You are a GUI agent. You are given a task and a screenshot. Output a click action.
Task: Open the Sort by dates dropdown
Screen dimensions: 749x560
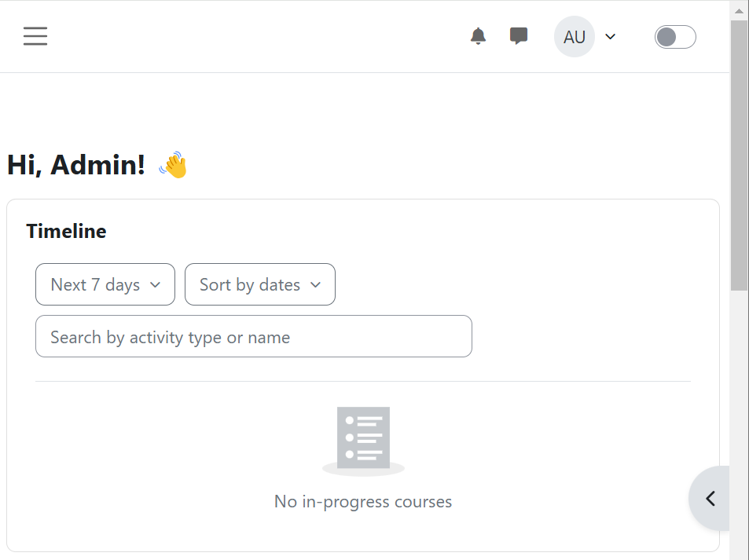tap(259, 284)
